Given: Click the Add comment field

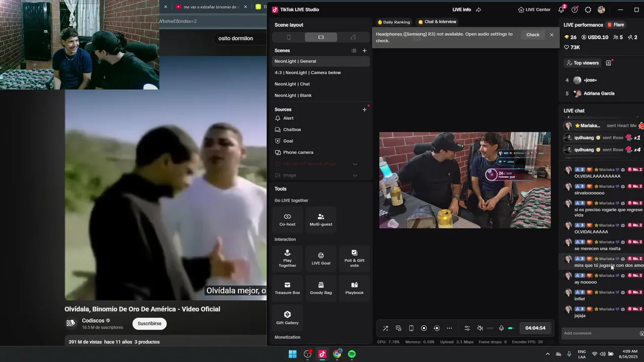Looking at the screenshot, I should coord(599,333).
